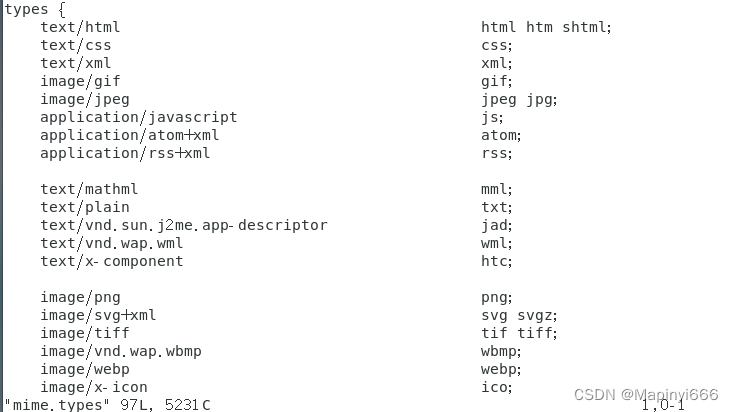The height and width of the screenshot is (412, 733).
Task: Click the image/png type
Action: (x=80, y=297)
